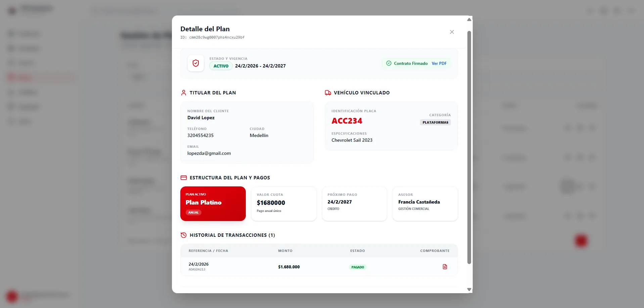Click the card icon beside Estructura del Plan
The height and width of the screenshot is (308, 644).
tap(184, 178)
